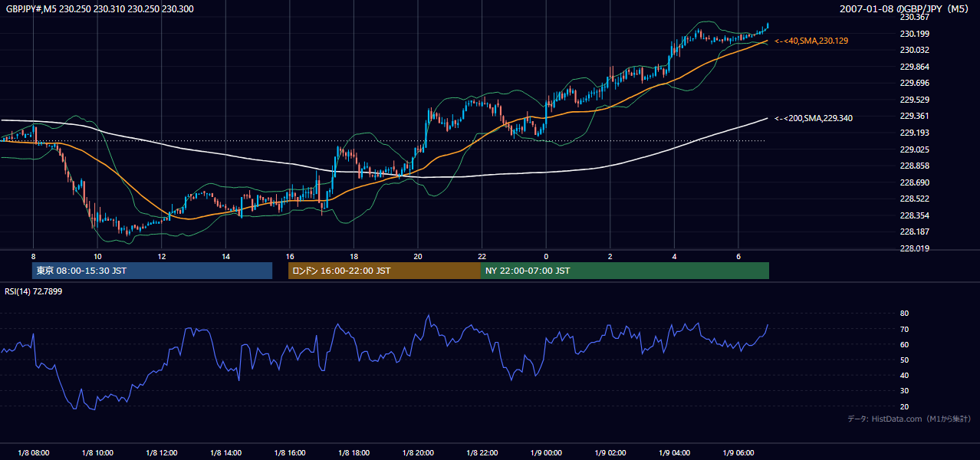Viewport: 980px width, 460px height.
Task: Click the 1/8 16:00 bottom time label
Action: tap(290, 453)
